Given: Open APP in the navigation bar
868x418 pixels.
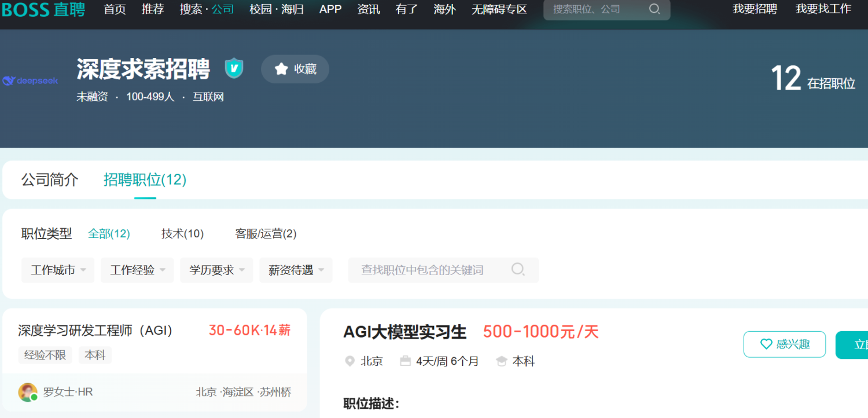Looking at the screenshot, I should (x=330, y=9).
